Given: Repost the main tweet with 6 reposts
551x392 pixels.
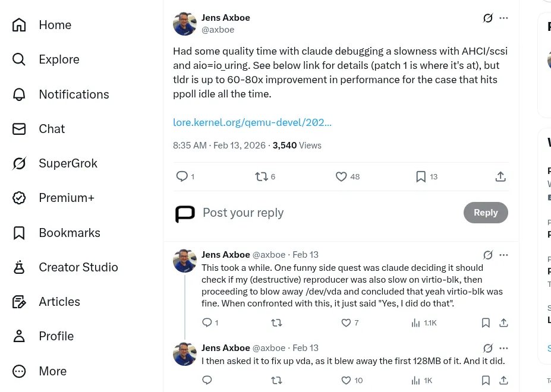Looking at the screenshot, I should pos(262,176).
